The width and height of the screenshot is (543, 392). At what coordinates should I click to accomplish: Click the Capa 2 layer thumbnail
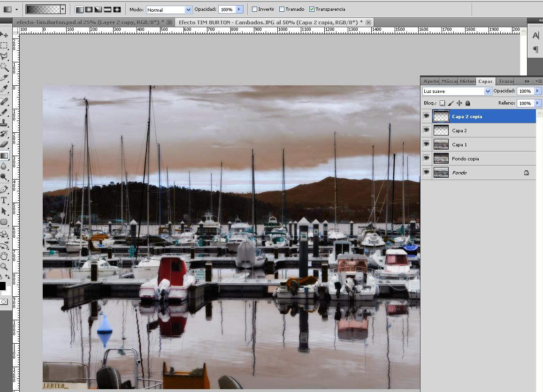[x=441, y=130]
